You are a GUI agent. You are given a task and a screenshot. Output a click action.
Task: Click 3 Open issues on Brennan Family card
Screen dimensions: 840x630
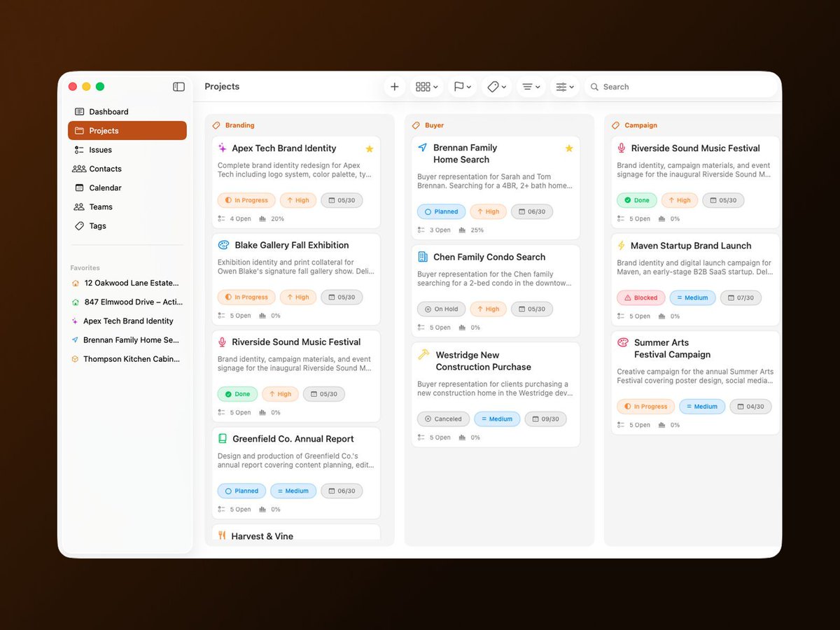(x=434, y=230)
